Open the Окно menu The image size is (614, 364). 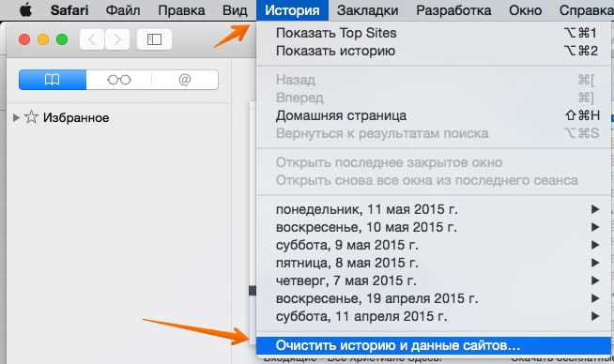point(525,10)
